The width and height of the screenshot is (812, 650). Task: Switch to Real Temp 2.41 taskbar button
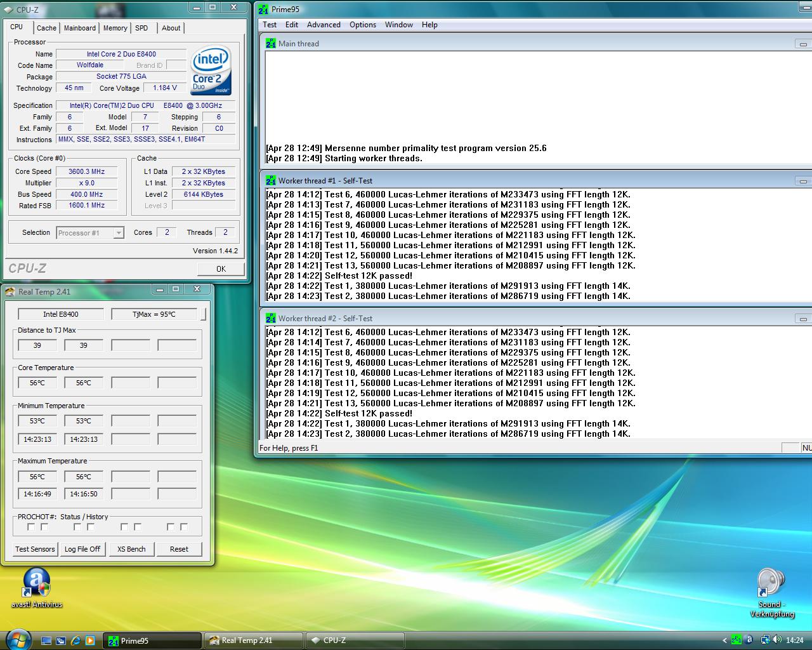tap(253, 640)
